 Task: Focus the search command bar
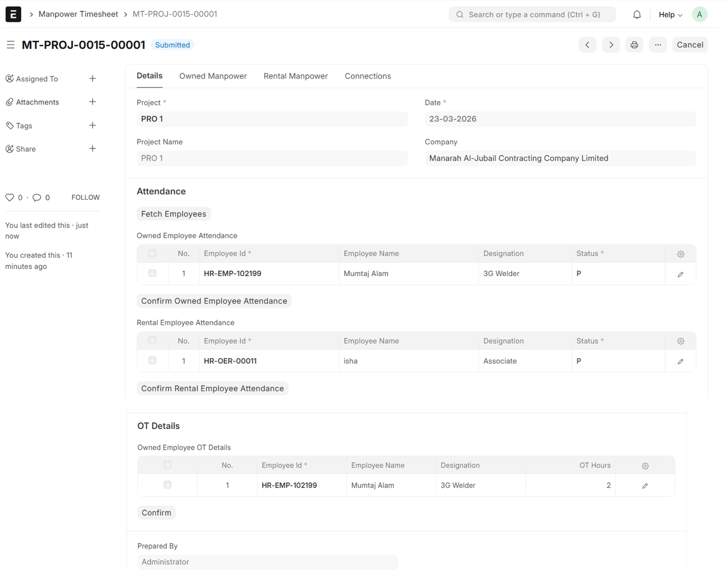point(532,15)
